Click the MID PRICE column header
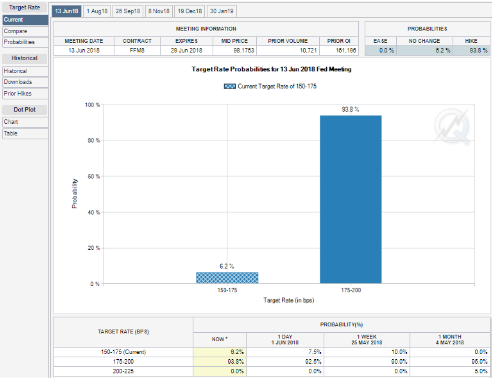Viewport: 492px width, 378px height. (235, 41)
